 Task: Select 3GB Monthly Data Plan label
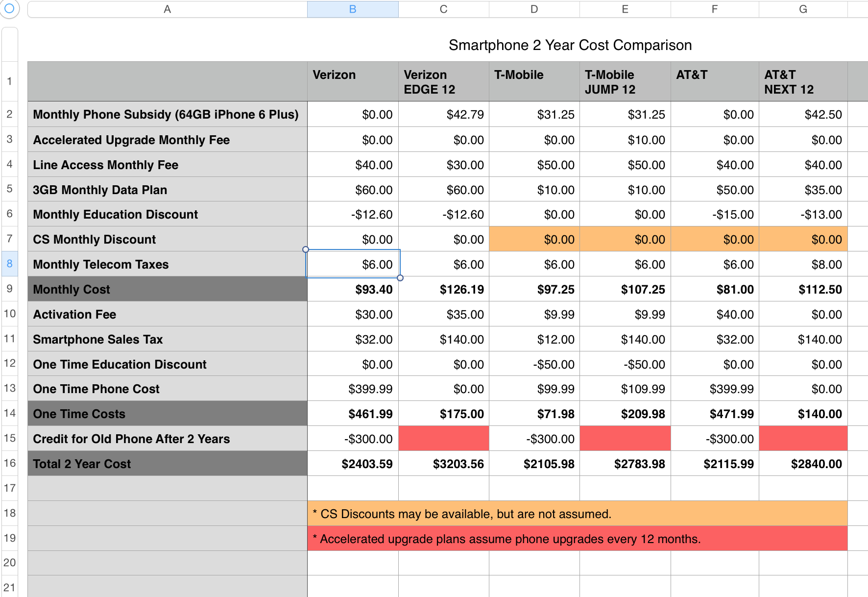168,190
